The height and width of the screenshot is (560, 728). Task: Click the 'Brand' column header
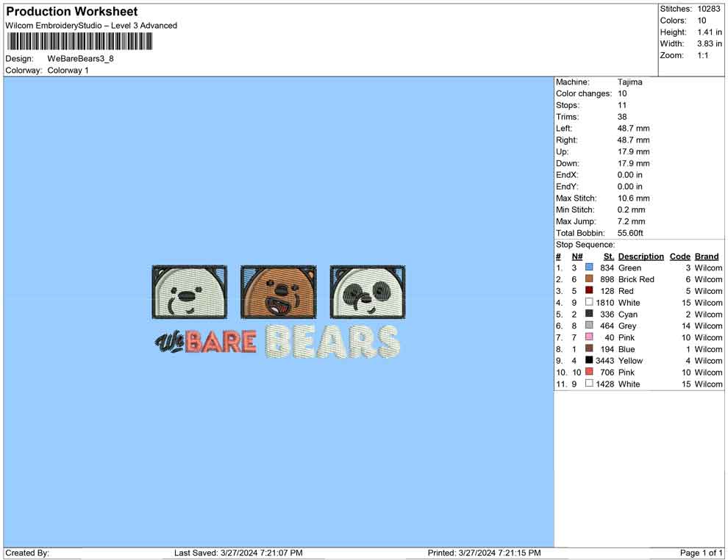pyautogui.click(x=707, y=256)
